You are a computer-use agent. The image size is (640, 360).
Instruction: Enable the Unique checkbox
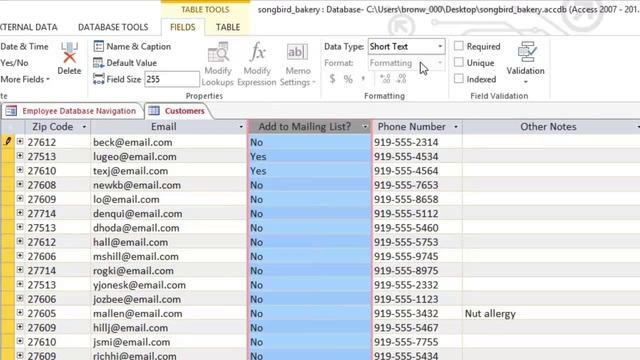click(x=459, y=62)
